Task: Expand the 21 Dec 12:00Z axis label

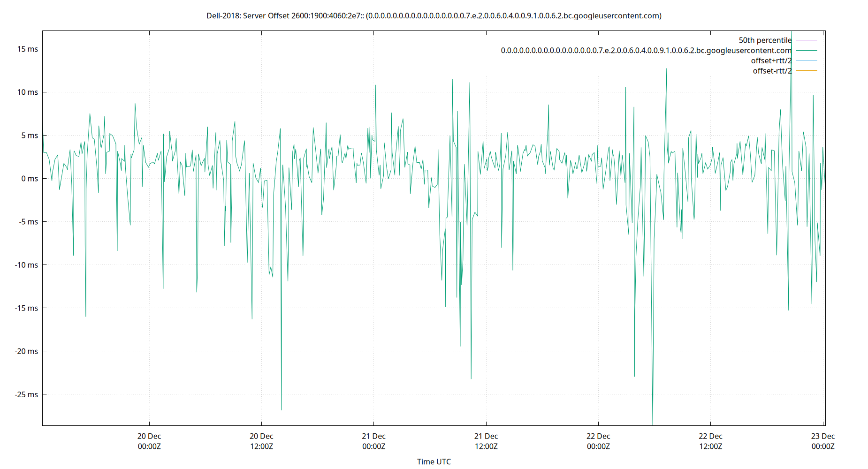Action: pos(487,441)
